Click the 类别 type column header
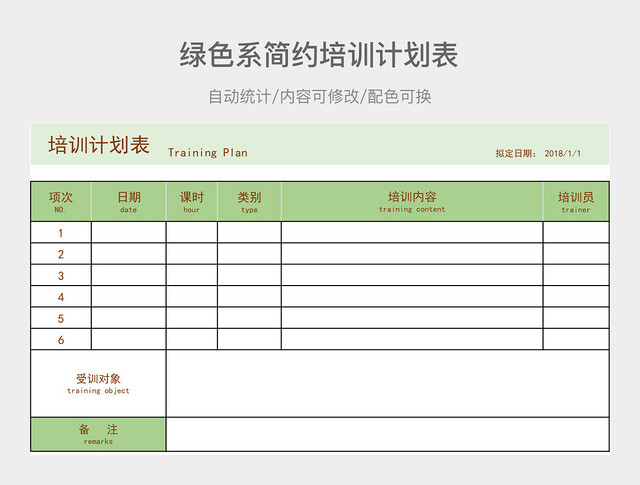Screen dimensions: 640x485 tap(249, 202)
